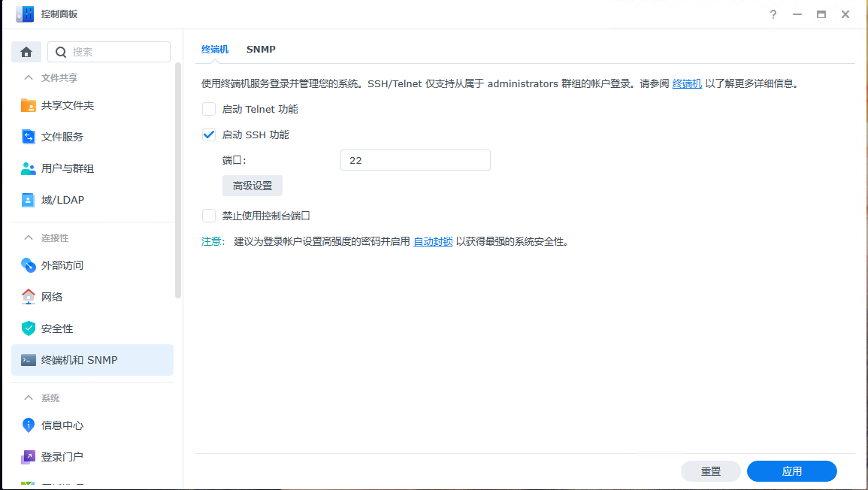Click the 用户与群组 people icon
This screenshot has width=868, height=490.
[x=29, y=168]
